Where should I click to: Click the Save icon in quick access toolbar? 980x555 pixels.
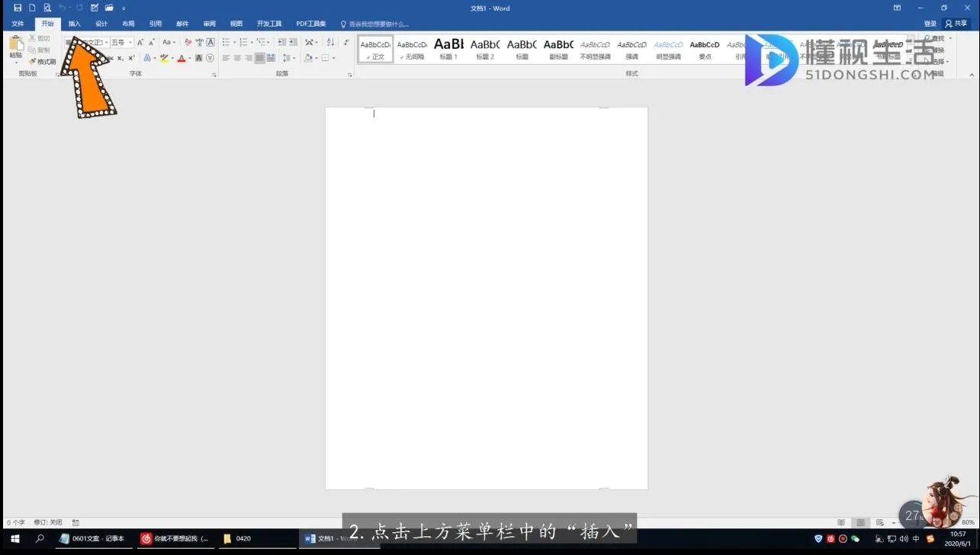tap(18, 8)
